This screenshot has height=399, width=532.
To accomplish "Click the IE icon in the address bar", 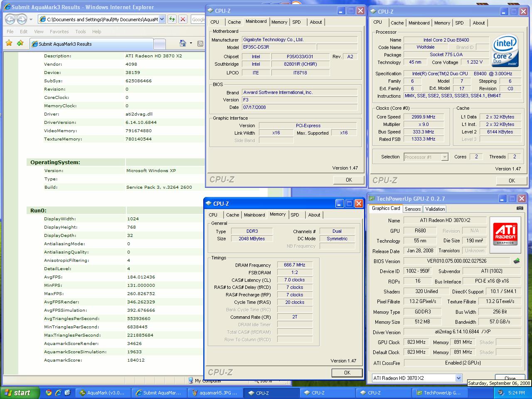I will (x=43, y=19).
